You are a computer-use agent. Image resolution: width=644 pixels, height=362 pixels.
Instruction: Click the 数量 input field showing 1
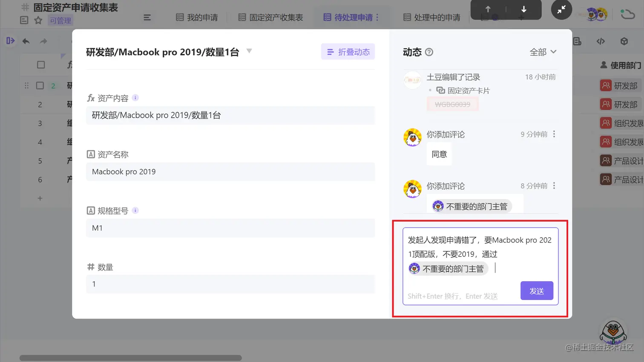230,284
